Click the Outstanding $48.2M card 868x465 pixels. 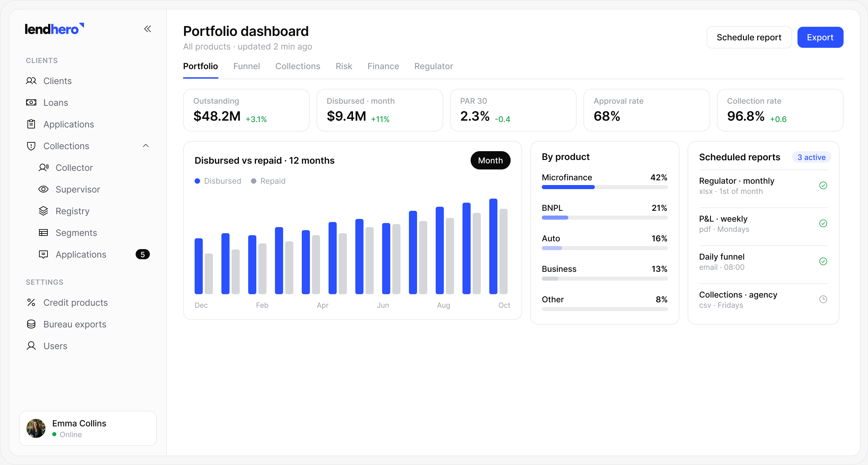click(x=246, y=110)
